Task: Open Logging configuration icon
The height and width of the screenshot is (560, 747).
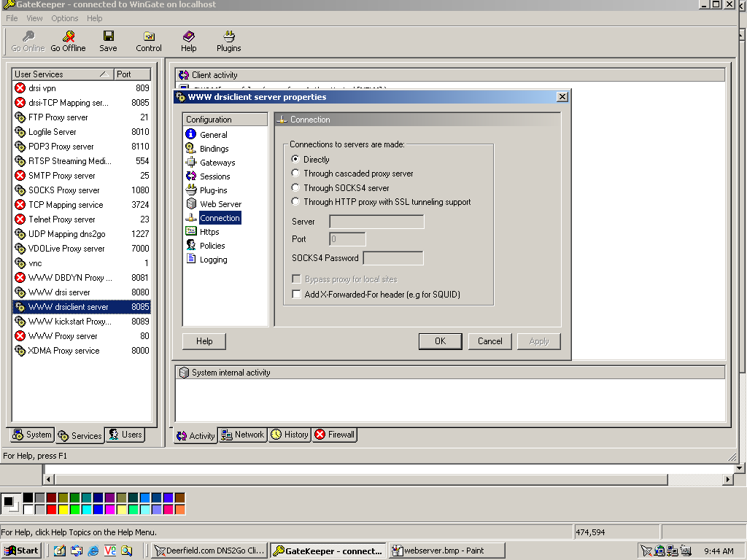Action: (190, 259)
